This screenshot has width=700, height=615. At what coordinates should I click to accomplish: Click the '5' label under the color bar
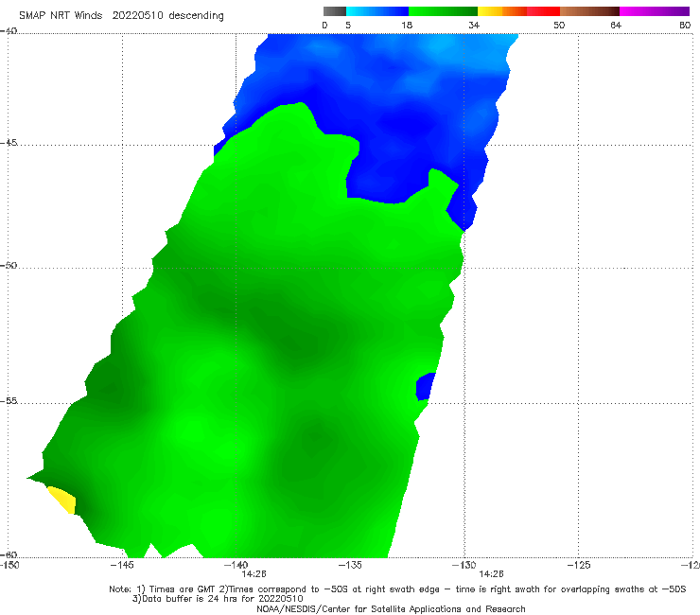coord(348,25)
